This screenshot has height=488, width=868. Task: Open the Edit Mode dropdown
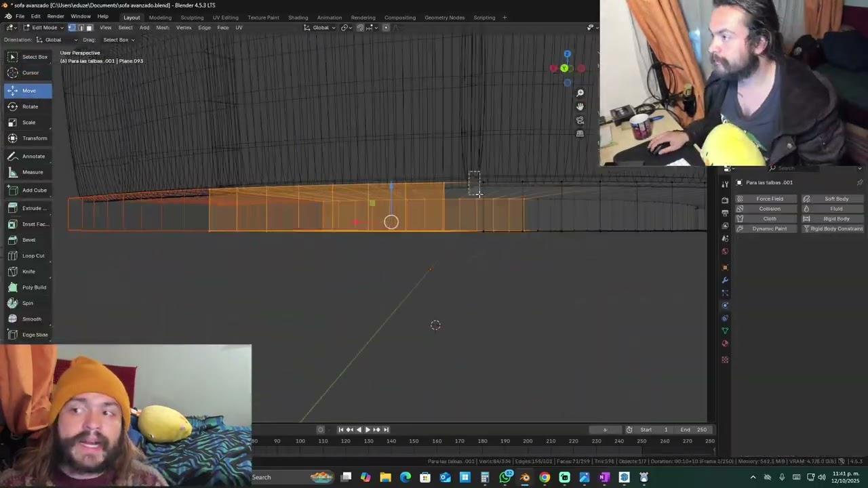click(x=43, y=28)
